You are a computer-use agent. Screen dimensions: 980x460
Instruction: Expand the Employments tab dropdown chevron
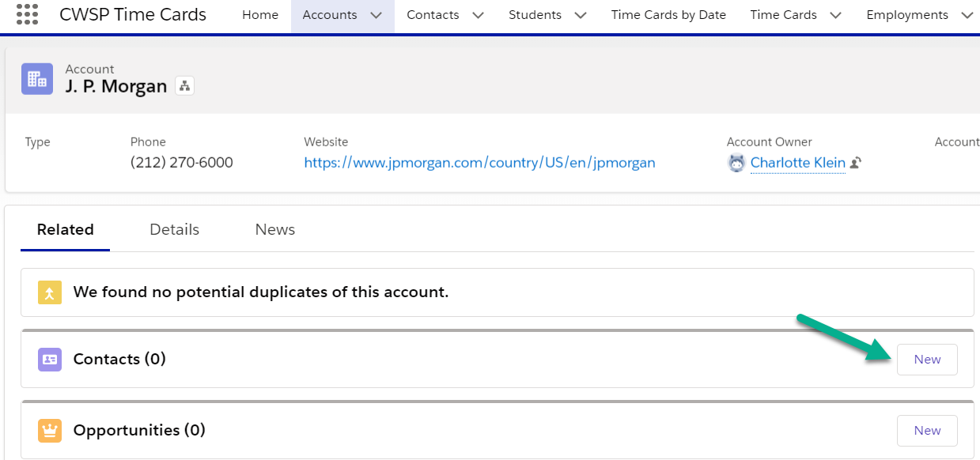(967, 15)
